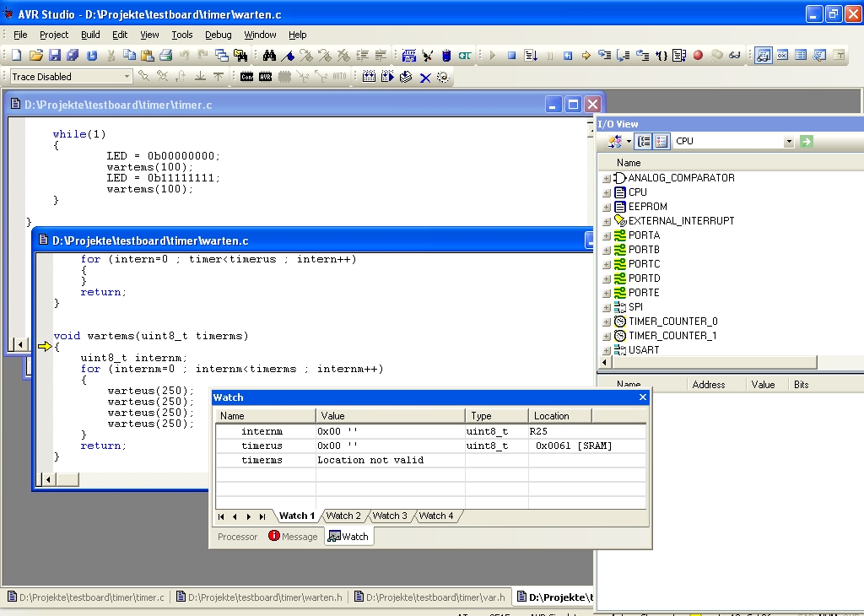Toggle the Register view toolbar icon

pyautogui.click(x=782, y=55)
